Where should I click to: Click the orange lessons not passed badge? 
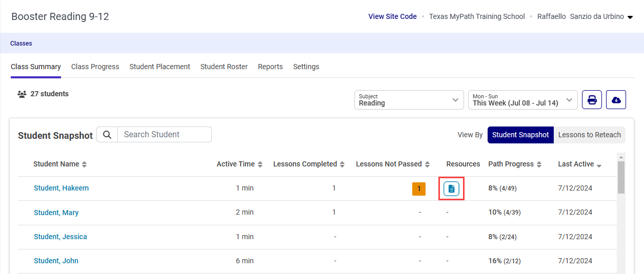(x=419, y=189)
